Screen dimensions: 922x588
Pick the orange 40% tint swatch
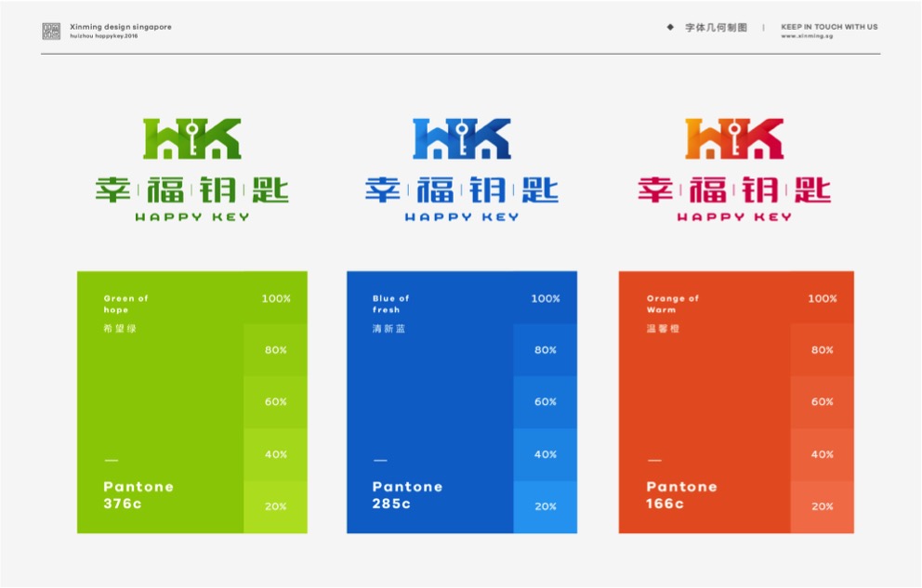[x=822, y=454]
